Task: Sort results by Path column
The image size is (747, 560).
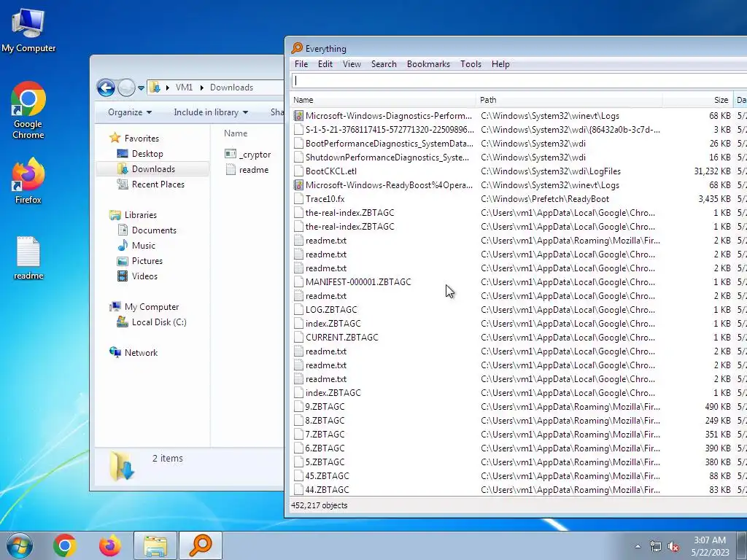Action: click(569, 100)
